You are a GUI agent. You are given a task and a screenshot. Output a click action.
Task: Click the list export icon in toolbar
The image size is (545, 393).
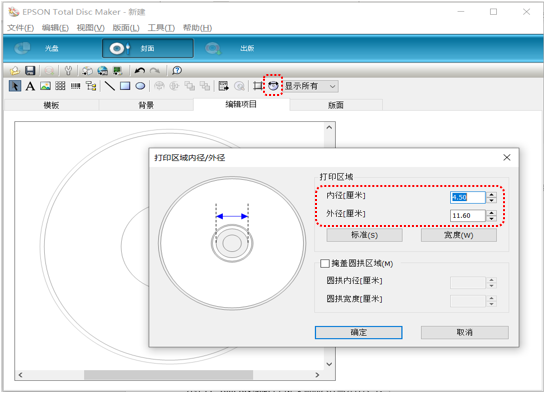[223, 86]
